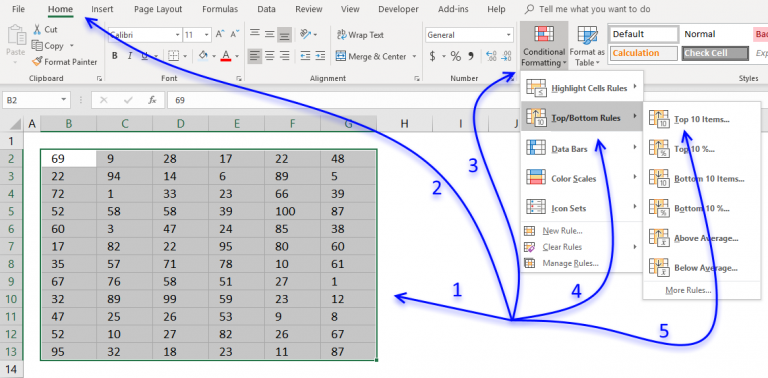Click the Tell me search field
768x378 pixels.
[594, 9]
